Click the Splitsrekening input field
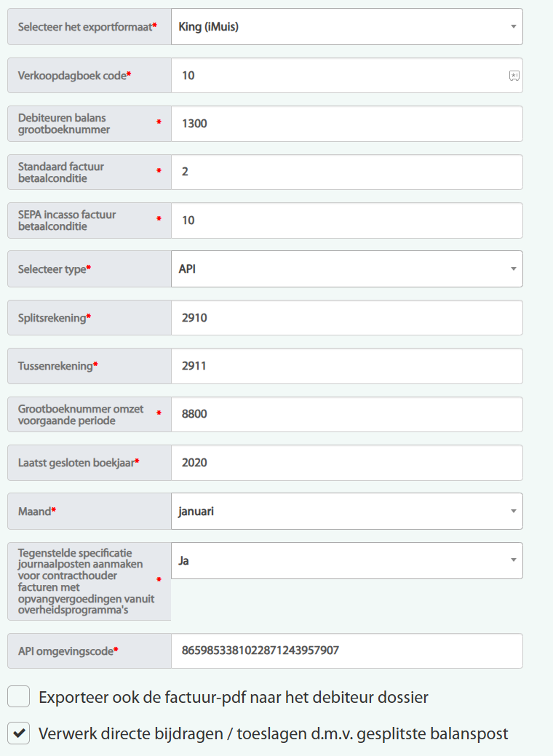This screenshot has width=553, height=756. (346, 318)
